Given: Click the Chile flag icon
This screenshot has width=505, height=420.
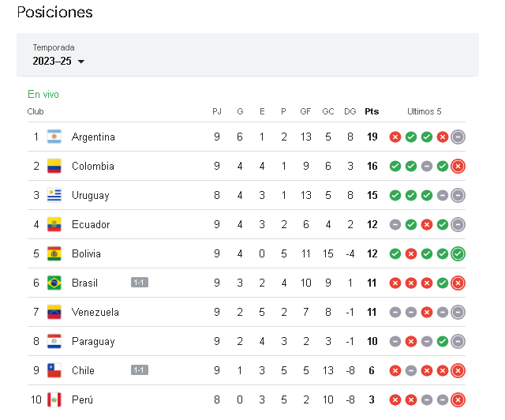Looking at the screenshot, I should tap(54, 370).
